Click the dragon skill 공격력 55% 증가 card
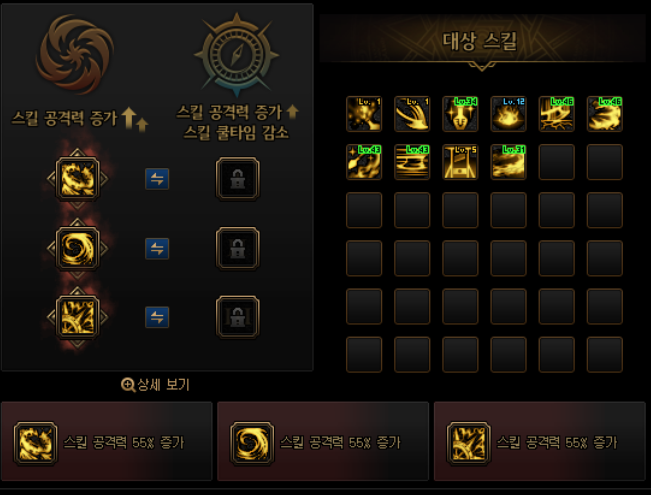Screen dimensions: 651x495 (x=107, y=441)
